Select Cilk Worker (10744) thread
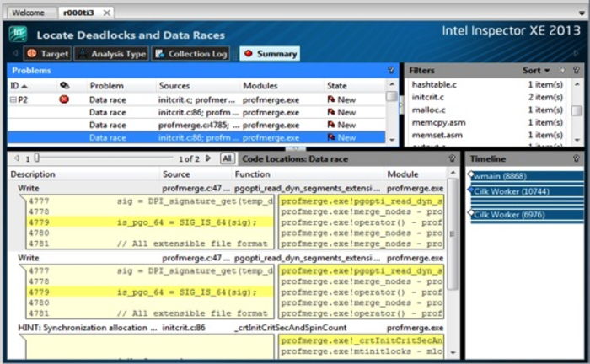 point(527,191)
